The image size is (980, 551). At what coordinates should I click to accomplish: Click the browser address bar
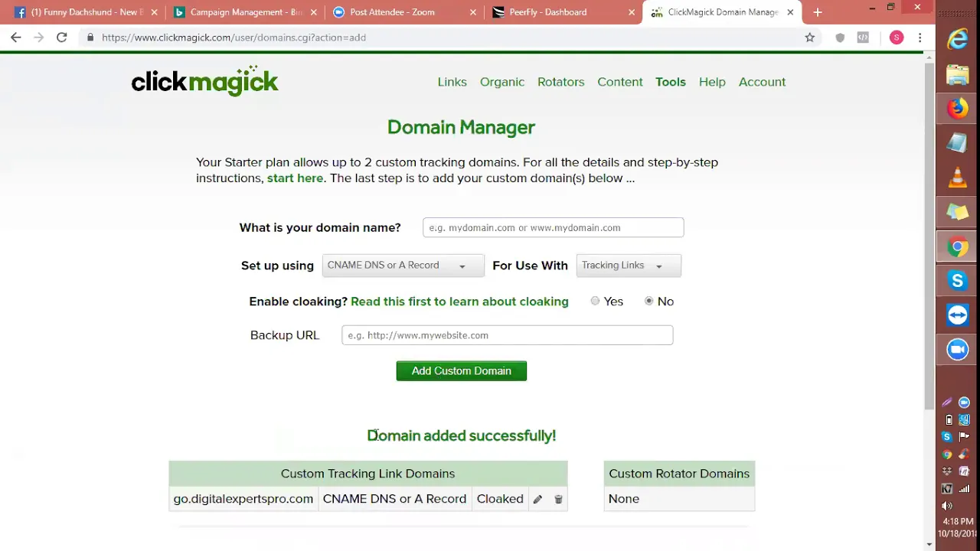(444, 37)
